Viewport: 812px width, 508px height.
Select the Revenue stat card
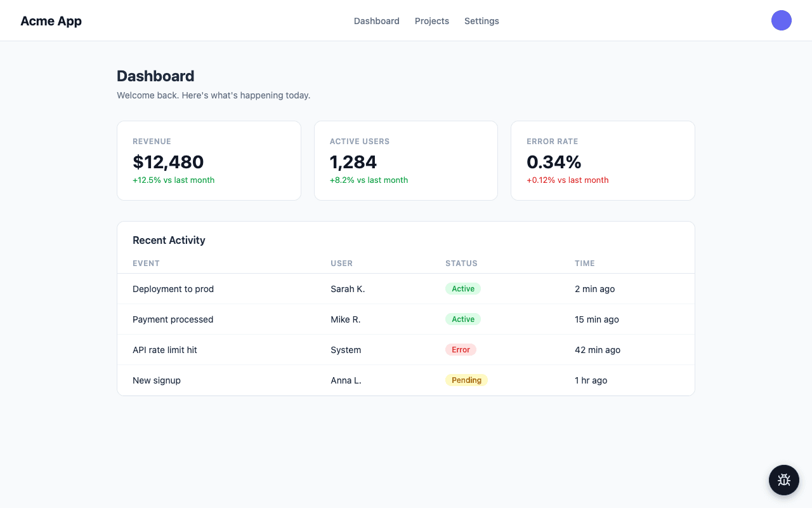(x=209, y=161)
